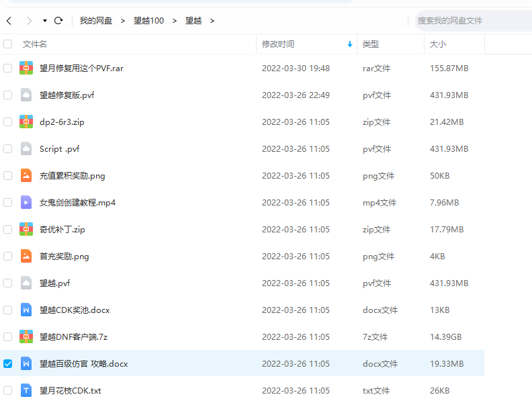This screenshot has height=407, width=532.
Task: Click the 14.39GB size value
Action: point(446,336)
